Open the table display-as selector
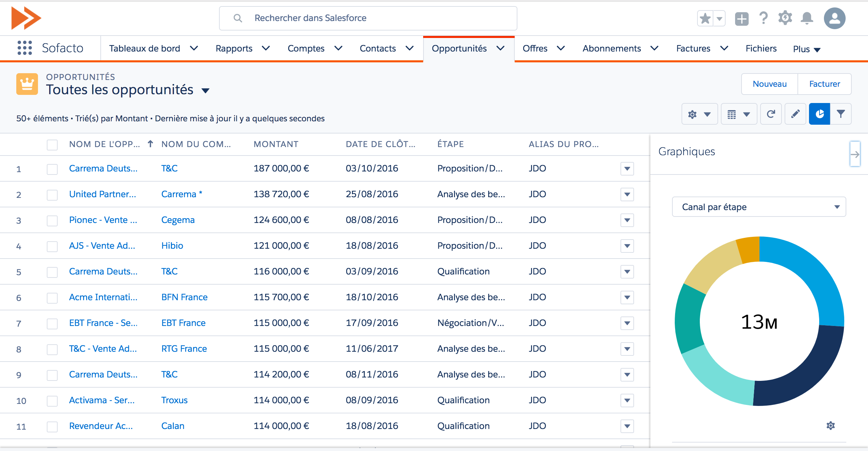The image size is (868, 451). point(739,114)
